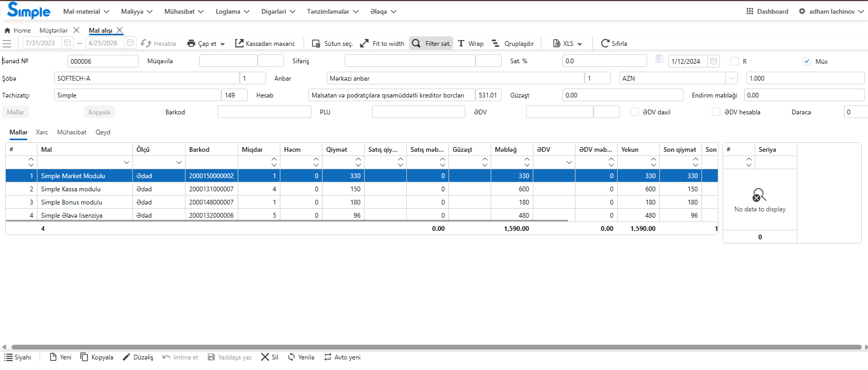Click Fit to width icon
The width and height of the screenshot is (868, 370).
(x=364, y=43)
